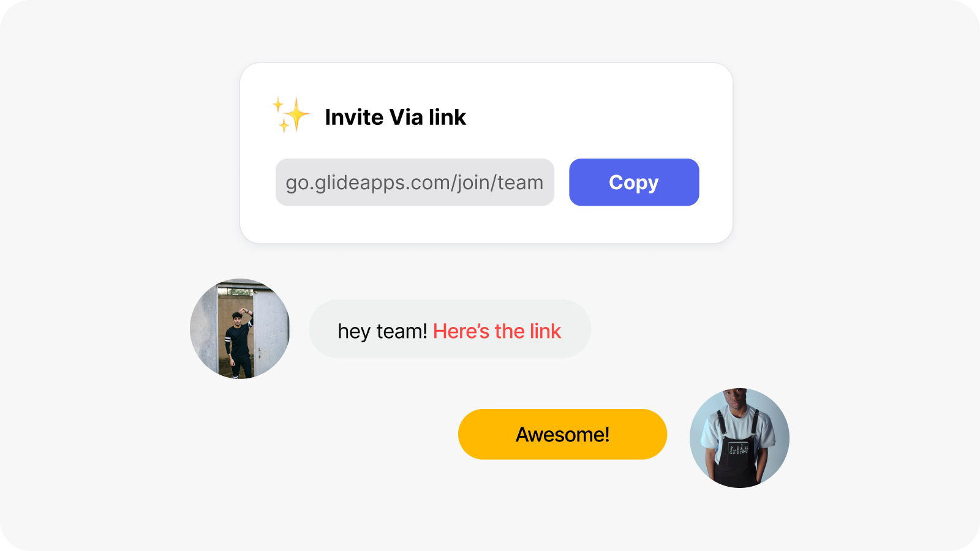Click the word "Awesome!" in the reply
The image size is (980, 551).
pos(562,435)
